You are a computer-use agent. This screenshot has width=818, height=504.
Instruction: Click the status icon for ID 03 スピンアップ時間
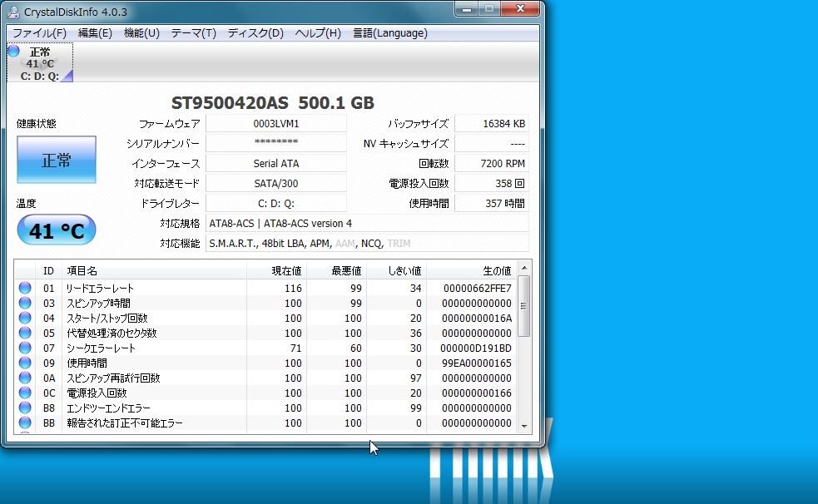(x=24, y=303)
